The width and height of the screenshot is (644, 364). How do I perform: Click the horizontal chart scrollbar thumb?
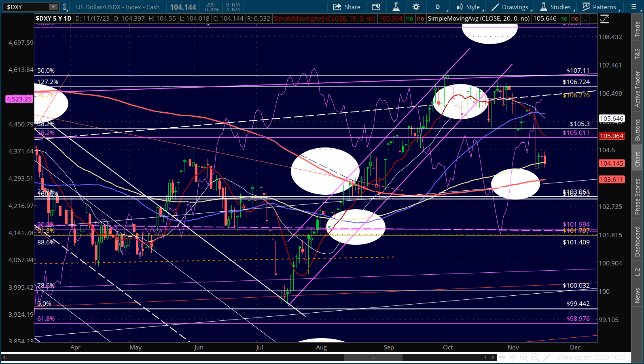pos(373,358)
